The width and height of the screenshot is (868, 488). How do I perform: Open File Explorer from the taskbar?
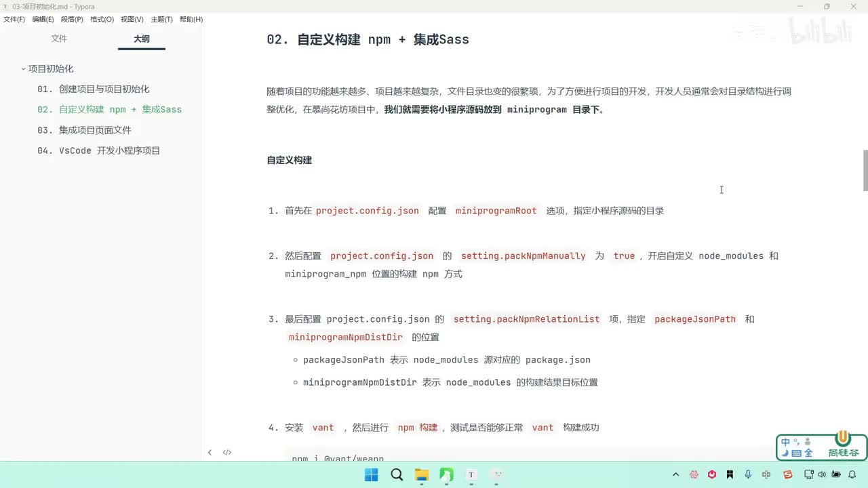pyautogui.click(x=421, y=474)
